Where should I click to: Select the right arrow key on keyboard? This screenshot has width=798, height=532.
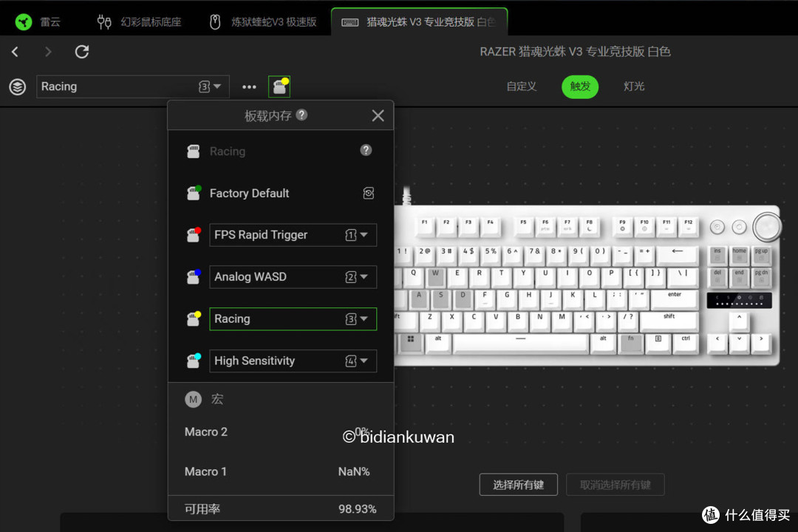(761, 343)
